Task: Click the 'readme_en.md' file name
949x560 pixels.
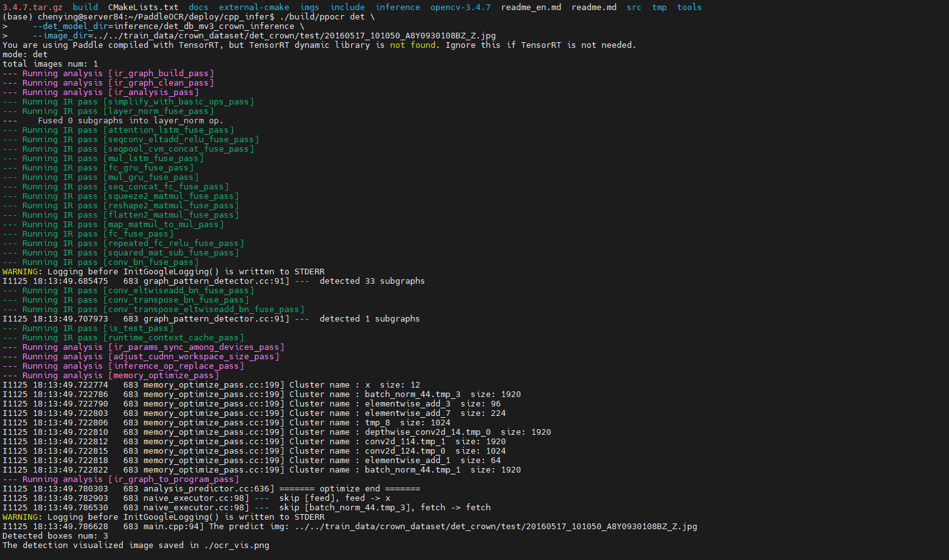Action: (x=531, y=7)
